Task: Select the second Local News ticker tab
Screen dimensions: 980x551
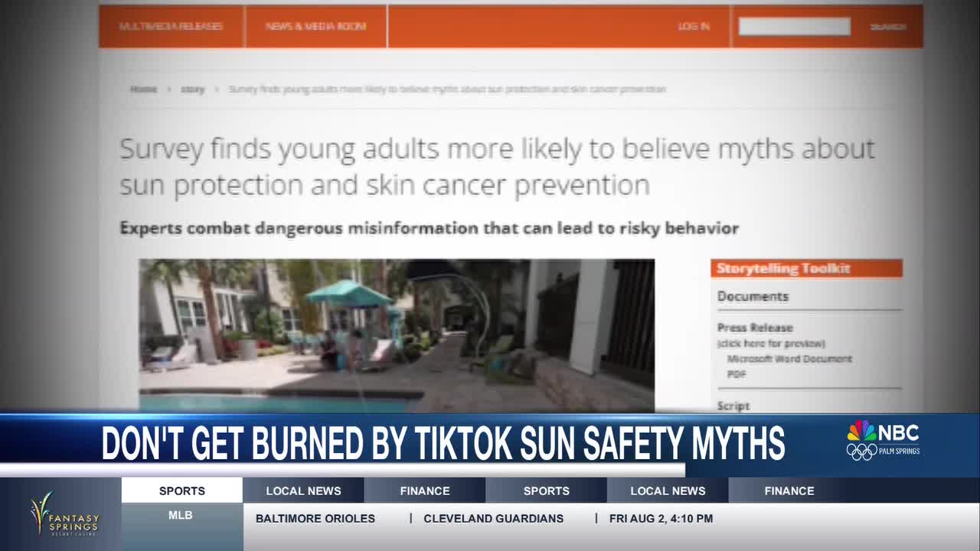Action: pos(668,491)
